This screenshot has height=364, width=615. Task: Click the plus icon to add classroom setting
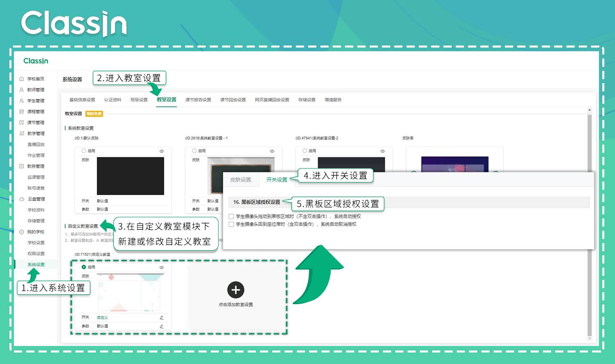pos(236,290)
